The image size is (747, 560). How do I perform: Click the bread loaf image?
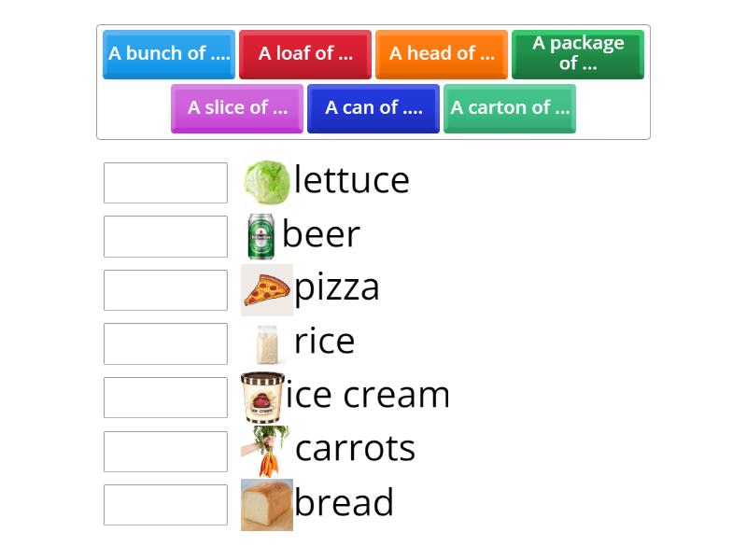pyautogui.click(x=267, y=505)
